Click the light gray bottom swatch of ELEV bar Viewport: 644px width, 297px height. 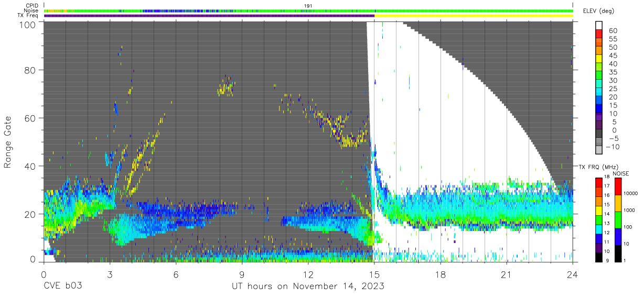click(x=599, y=150)
